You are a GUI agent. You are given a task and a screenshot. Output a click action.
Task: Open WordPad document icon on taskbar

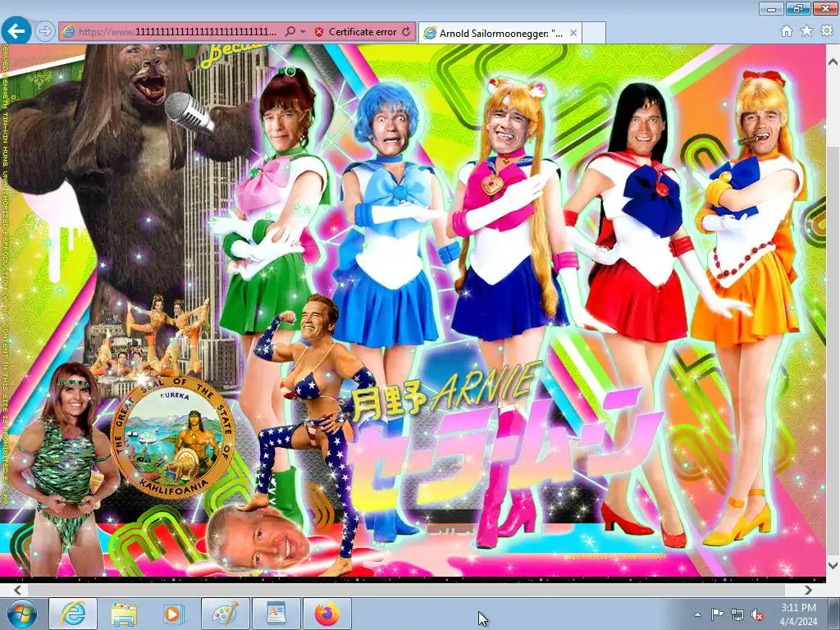[x=276, y=614]
